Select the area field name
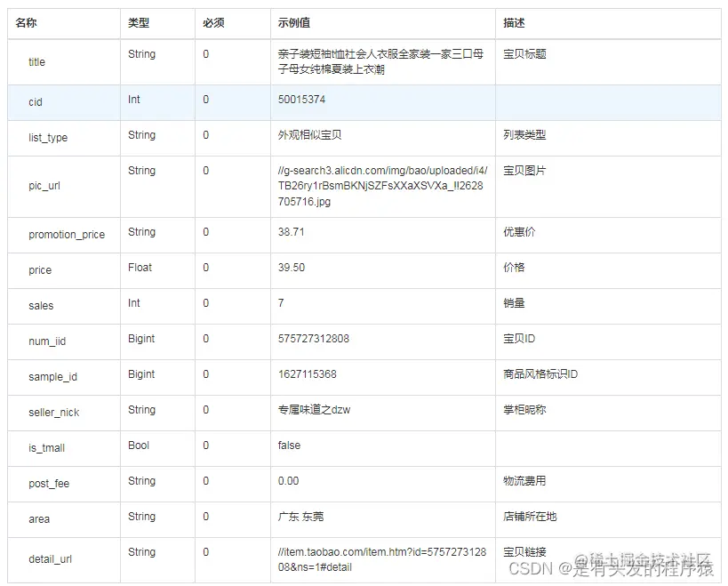Image resolution: width=728 pixels, height=586 pixels. [x=39, y=519]
